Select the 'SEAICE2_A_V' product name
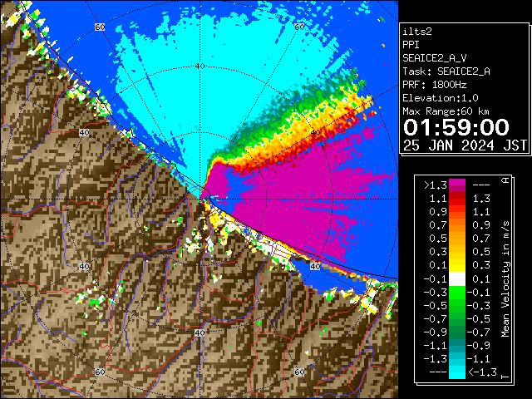 [x=435, y=58]
